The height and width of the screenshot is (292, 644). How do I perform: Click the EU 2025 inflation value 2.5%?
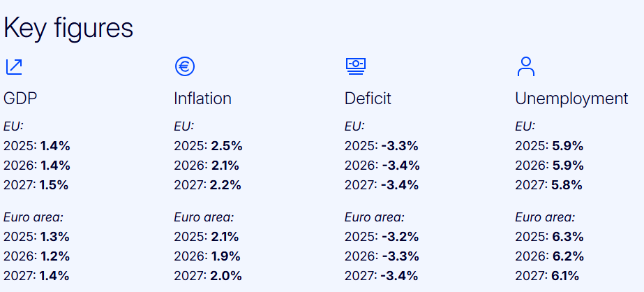click(226, 146)
